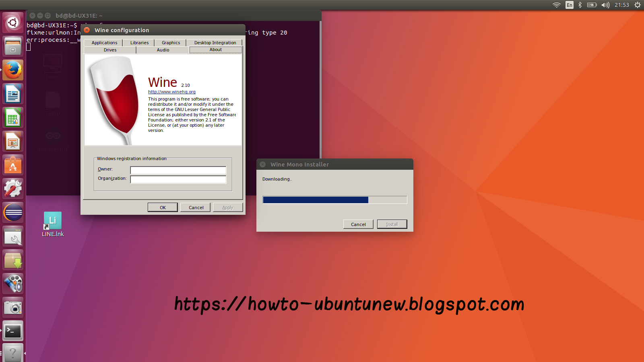Switch to the Drives tab
The width and height of the screenshot is (644, 362).
110,50
